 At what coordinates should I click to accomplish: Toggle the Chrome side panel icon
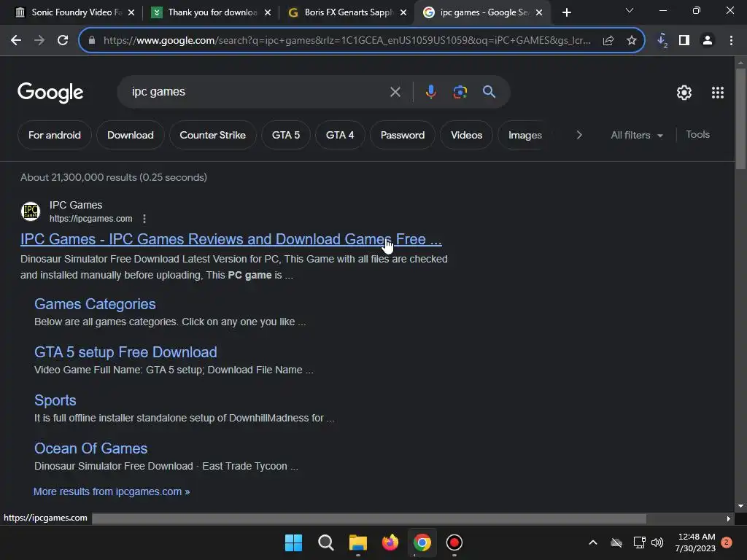[x=684, y=41]
